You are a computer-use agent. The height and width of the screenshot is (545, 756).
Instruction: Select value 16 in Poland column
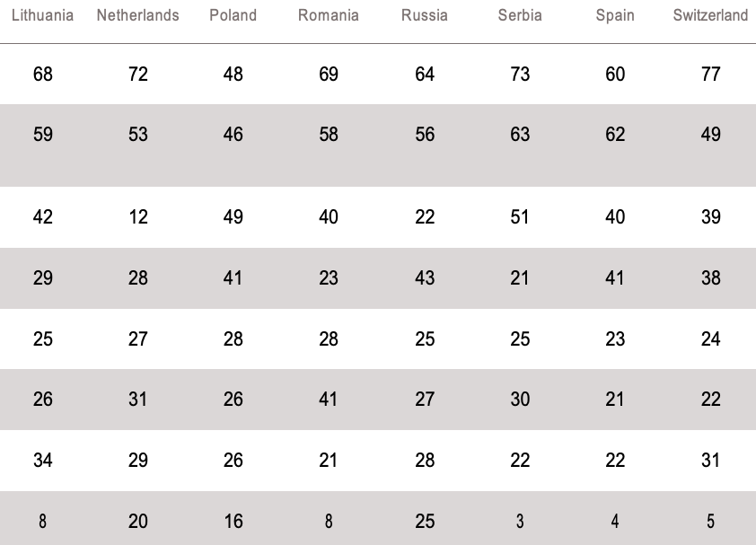click(x=233, y=522)
